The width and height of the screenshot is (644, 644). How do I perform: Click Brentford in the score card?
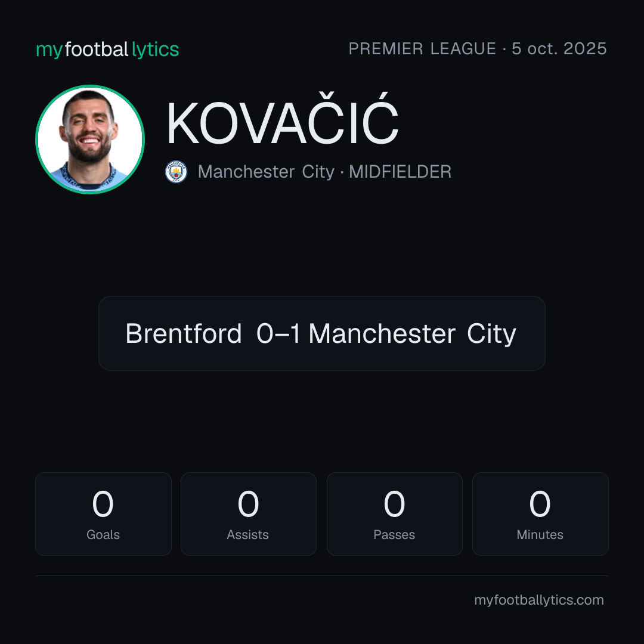(x=184, y=333)
